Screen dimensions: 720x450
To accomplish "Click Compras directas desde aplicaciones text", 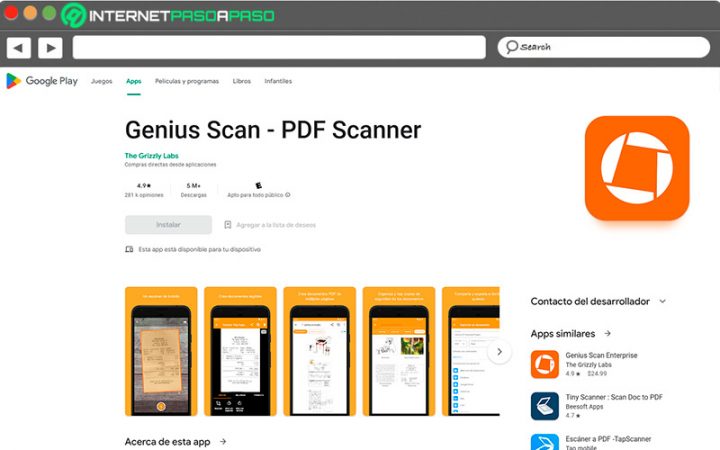I will [x=170, y=164].
